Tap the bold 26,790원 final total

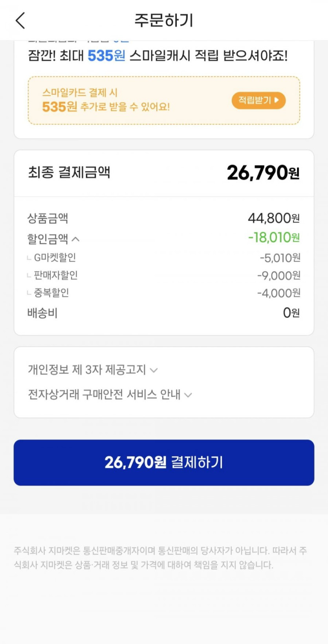coord(263,173)
